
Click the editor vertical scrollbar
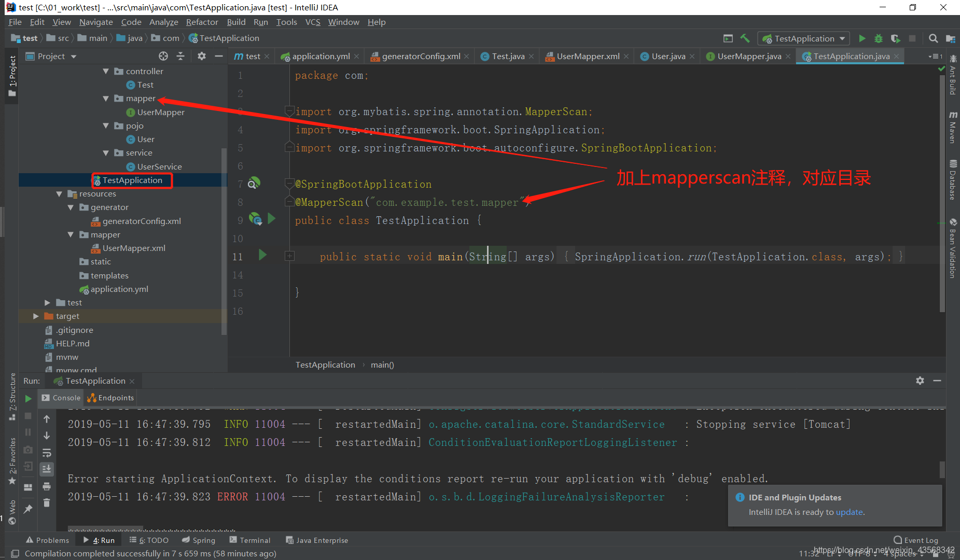click(x=942, y=193)
